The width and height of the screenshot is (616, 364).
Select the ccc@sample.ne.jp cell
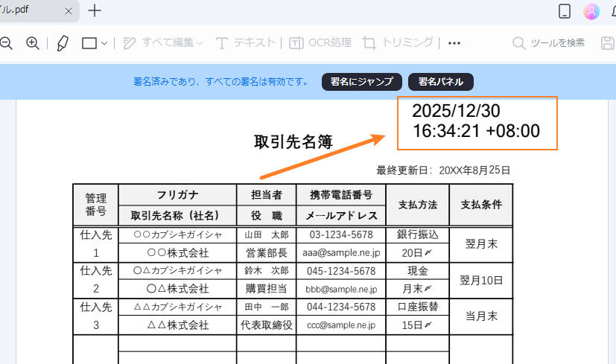coord(341,325)
